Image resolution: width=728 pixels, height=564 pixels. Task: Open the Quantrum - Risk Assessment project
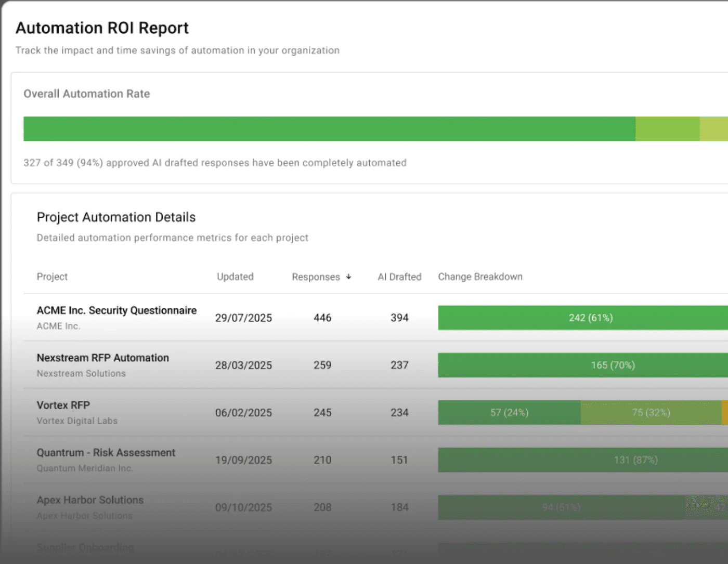click(106, 452)
